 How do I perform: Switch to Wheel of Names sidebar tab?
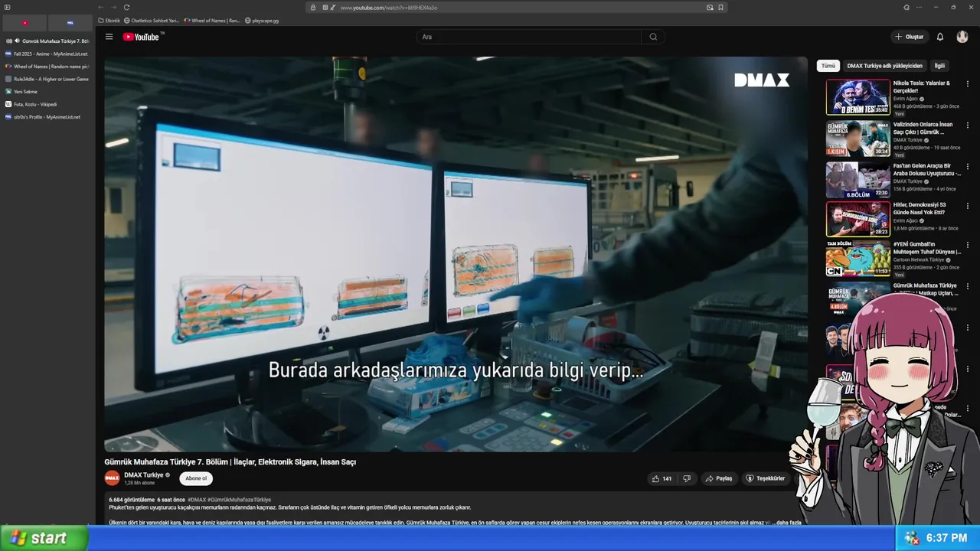[47, 67]
